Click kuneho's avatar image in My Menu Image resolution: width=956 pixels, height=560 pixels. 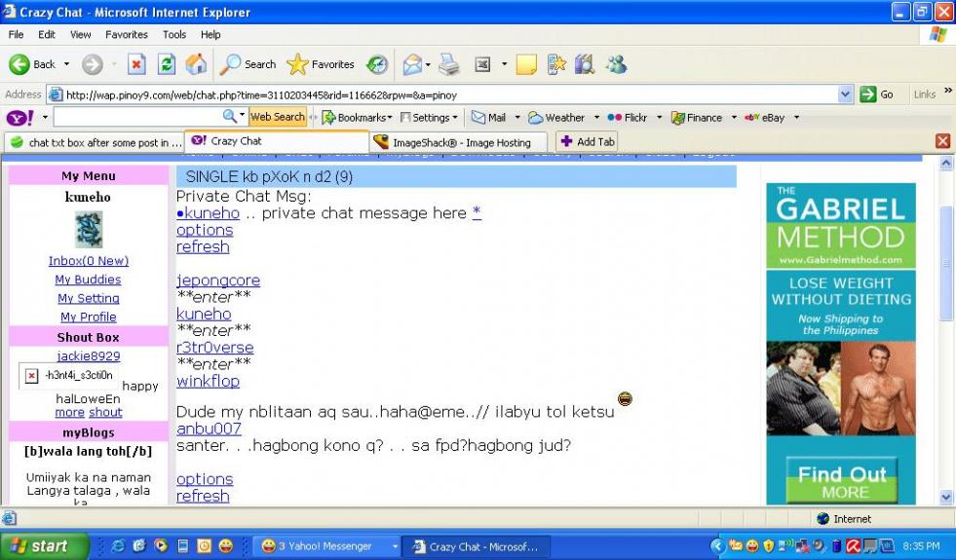click(89, 230)
